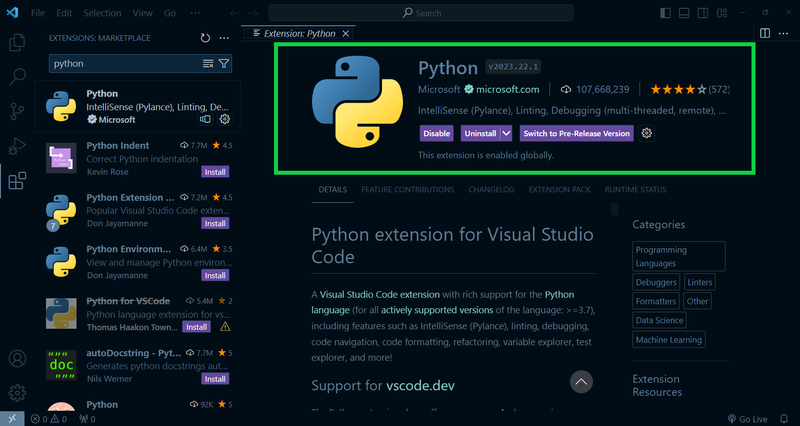Screen dimensions: 800x426
Task: Open the Explorer view in activity bar
Action: pos(17,42)
